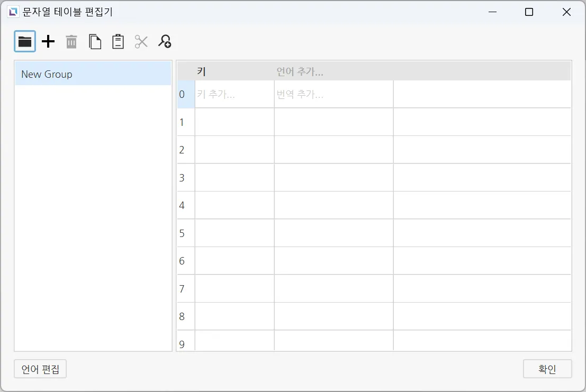Paste using the clipboard icon
586x392 pixels.
tap(118, 42)
